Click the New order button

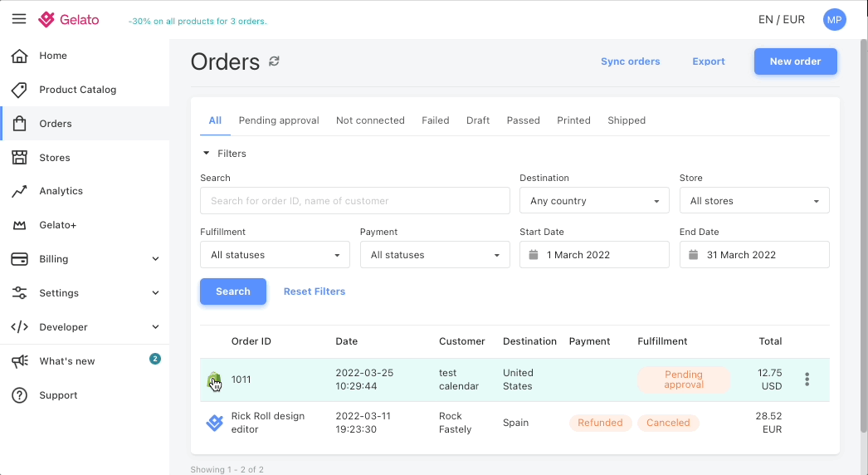795,61
